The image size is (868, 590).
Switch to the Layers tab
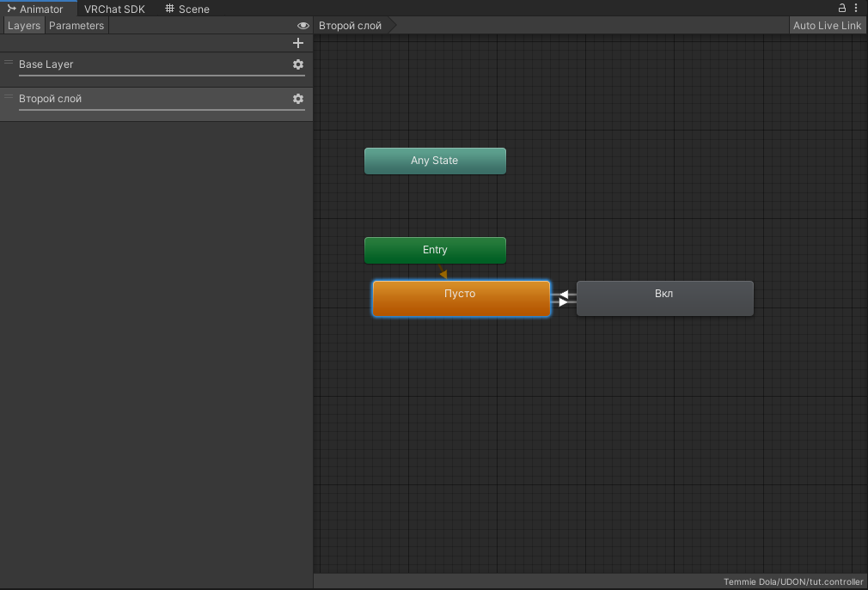(x=24, y=26)
